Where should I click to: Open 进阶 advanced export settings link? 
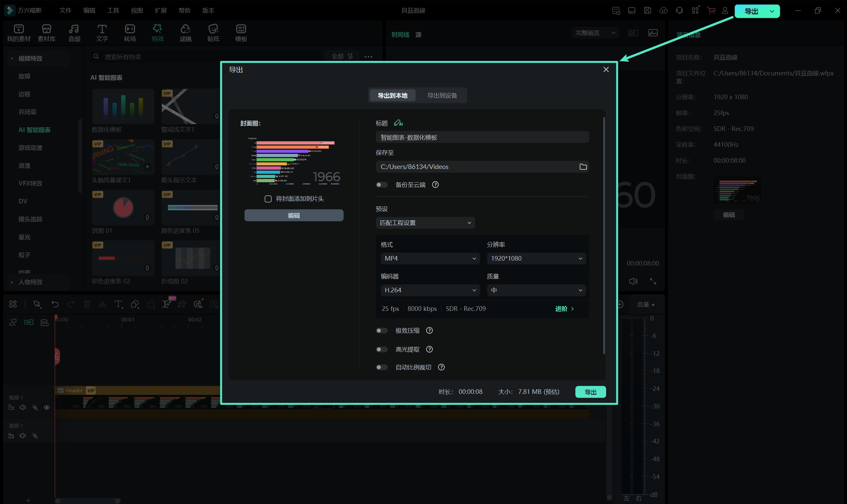click(564, 309)
